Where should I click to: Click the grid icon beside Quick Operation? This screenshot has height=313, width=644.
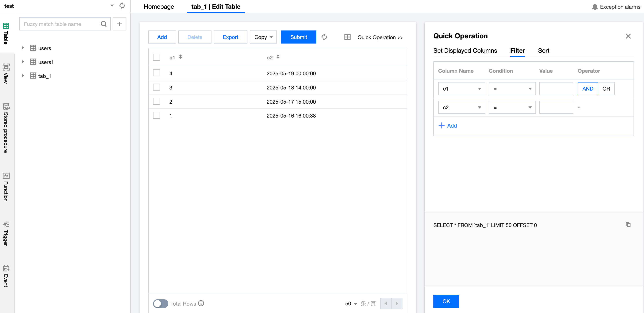tap(347, 37)
